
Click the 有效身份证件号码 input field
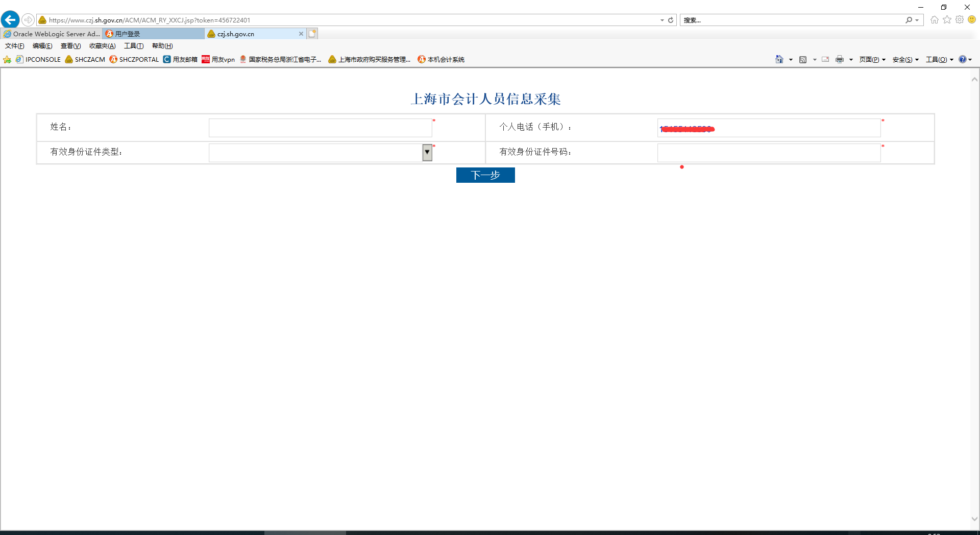[769, 153]
